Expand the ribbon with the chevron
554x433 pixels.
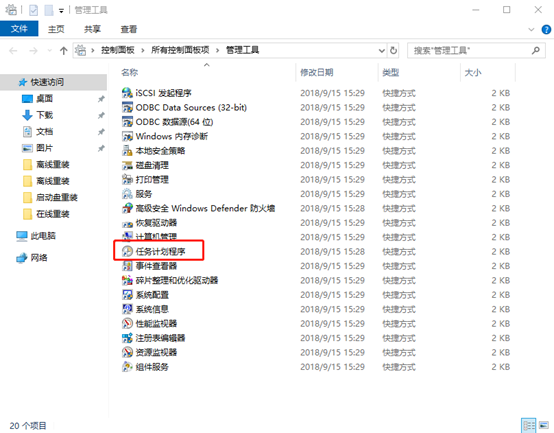point(531,29)
